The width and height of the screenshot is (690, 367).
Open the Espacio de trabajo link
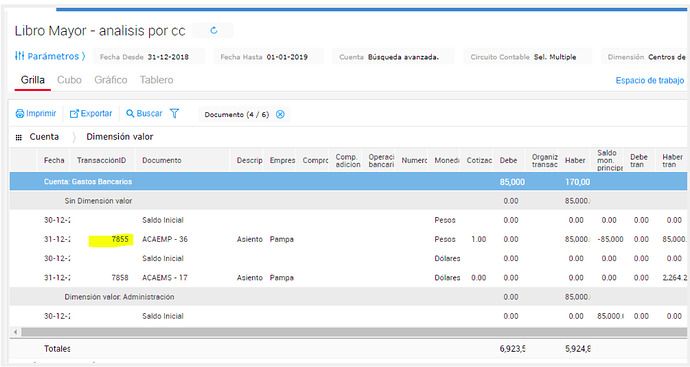[650, 81]
